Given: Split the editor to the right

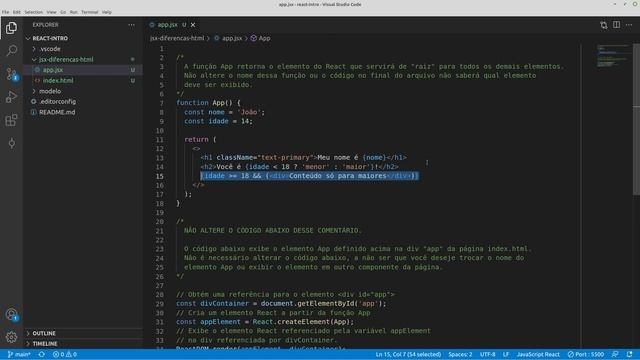Looking at the screenshot, I should (616, 25).
